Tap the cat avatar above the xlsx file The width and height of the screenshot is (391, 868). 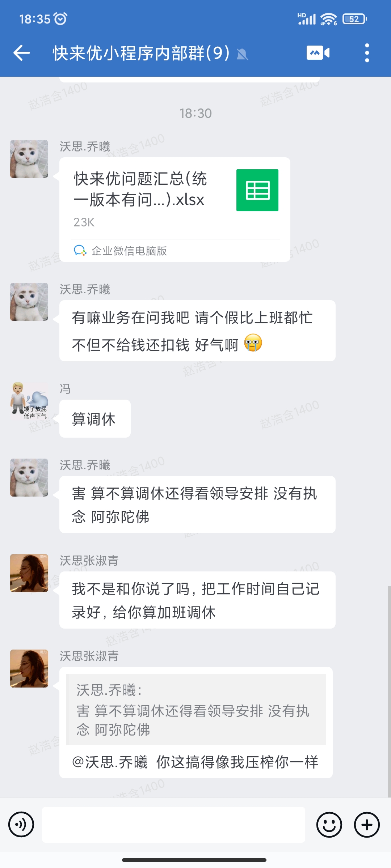29,159
